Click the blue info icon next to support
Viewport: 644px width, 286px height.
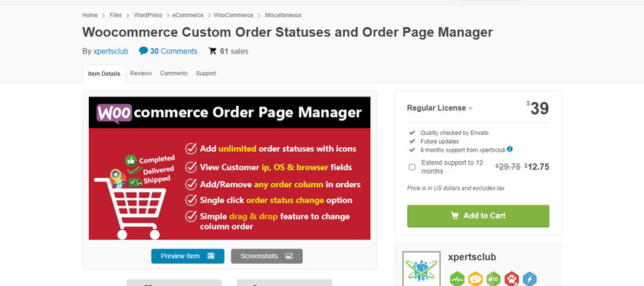tap(510, 150)
